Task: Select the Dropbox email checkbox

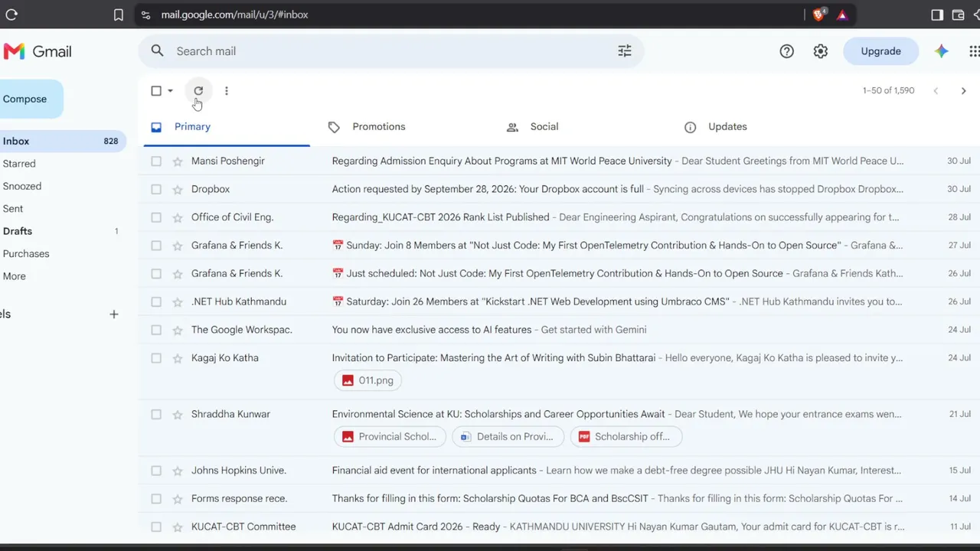Action: pos(156,189)
